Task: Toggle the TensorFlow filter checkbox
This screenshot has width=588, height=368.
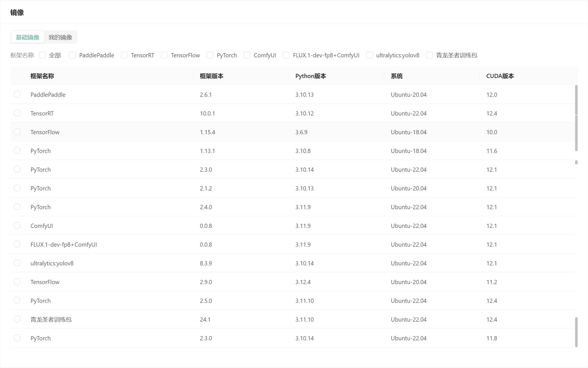Action: (164, 55)
